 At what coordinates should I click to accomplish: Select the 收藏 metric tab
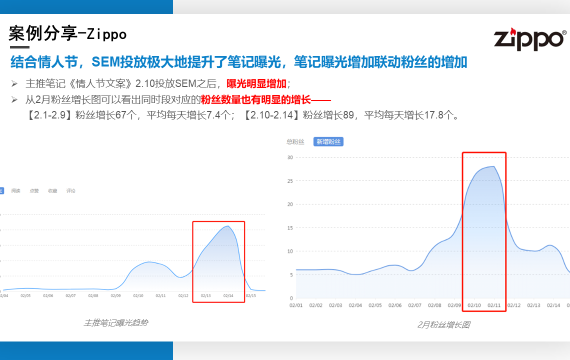(x=53, y=191)
